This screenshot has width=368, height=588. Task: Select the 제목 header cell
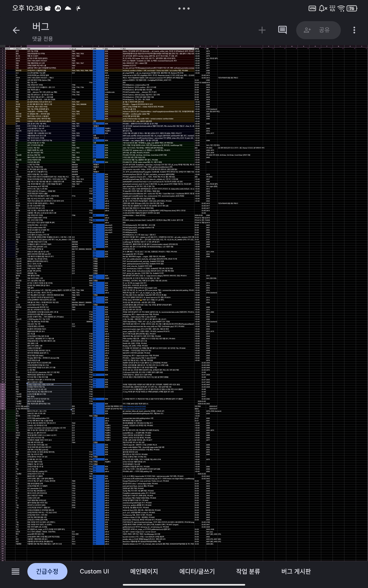click(x=49, y=49)
